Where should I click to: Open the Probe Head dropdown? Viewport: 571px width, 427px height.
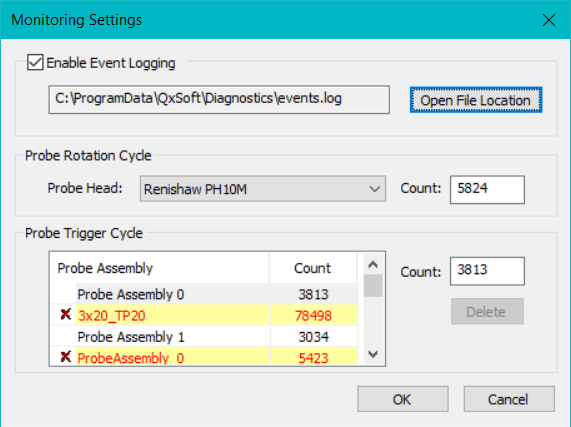(x=263, y=189)
